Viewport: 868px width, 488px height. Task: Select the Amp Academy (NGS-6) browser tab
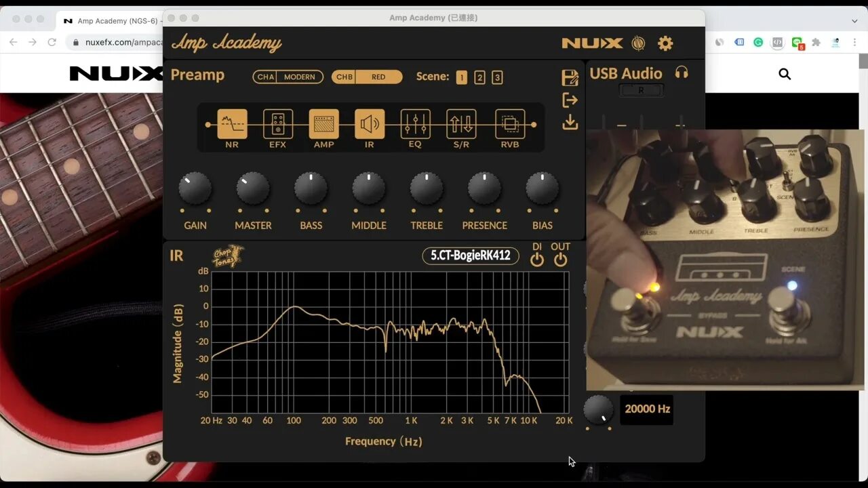pos(112,21)
